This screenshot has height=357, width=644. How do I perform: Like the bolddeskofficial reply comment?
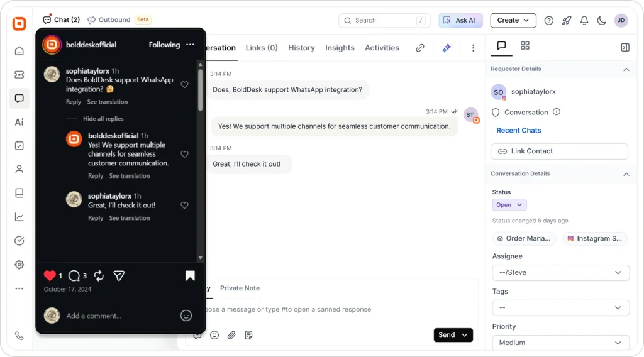(x=184, y=154)
